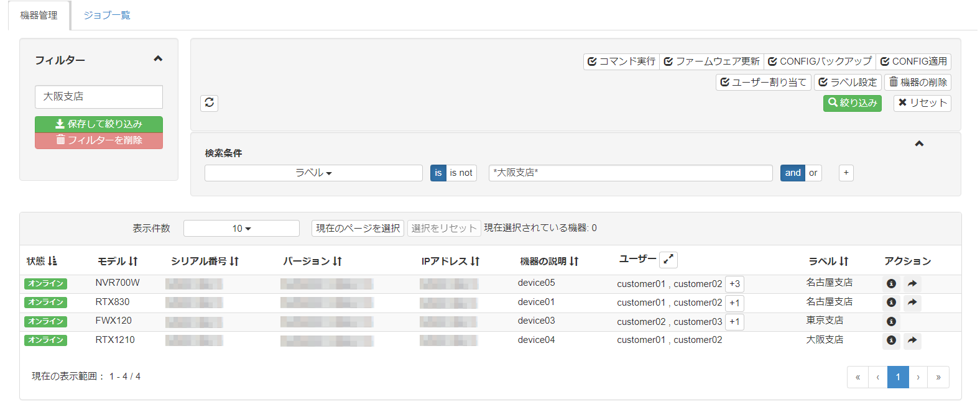Click コマンド実行 button
Image resolution: width=980 pixels, height=415 pixels.
621,62
